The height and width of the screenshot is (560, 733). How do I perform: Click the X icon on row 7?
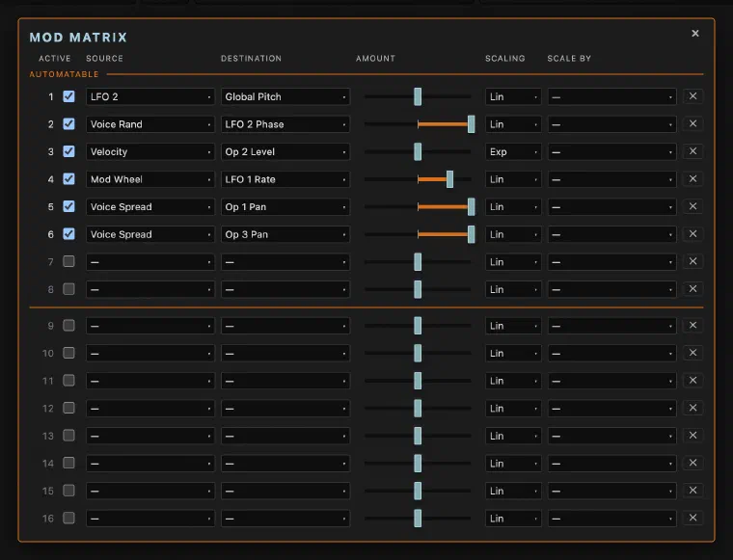pyautogui.click(x=692, y=261)
